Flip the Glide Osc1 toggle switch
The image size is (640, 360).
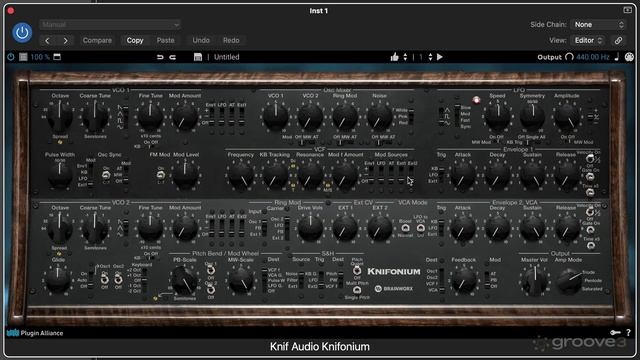click(x=104, y=279)
